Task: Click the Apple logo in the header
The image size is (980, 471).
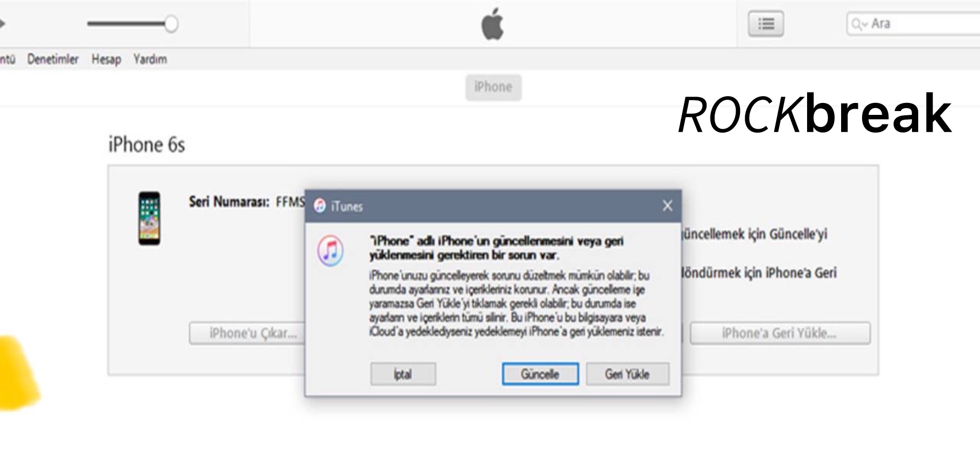Action: pos(492,24)
